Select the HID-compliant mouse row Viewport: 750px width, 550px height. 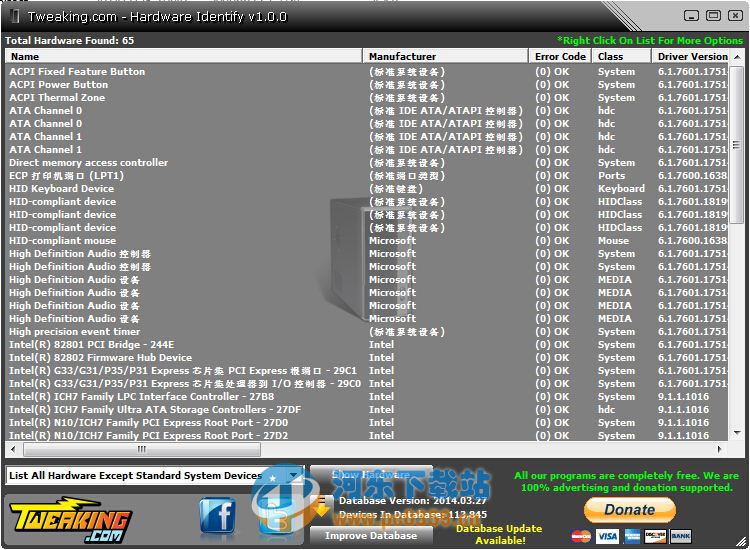(x=367, y=241)
